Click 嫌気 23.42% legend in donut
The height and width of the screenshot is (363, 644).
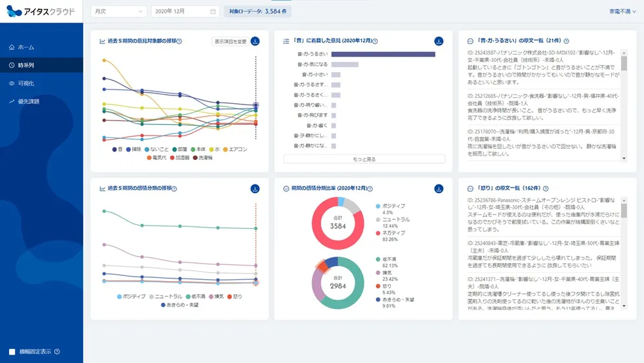pos(386,275)
